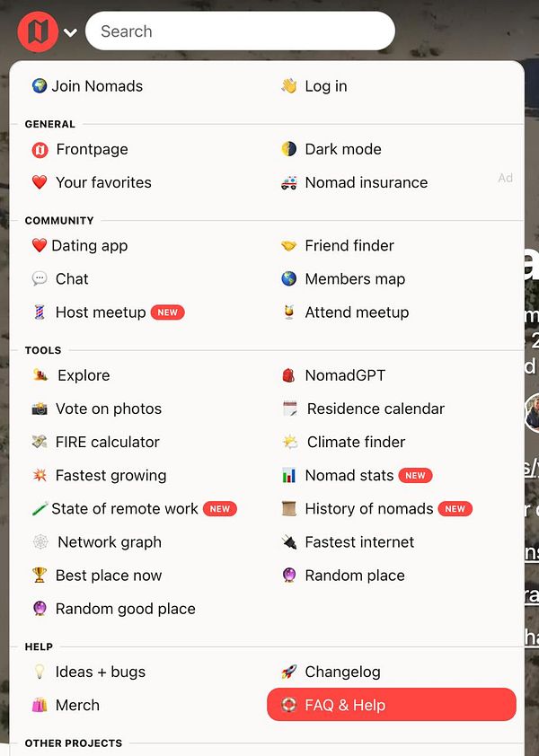The height and width of the screenshot is (756, 539).
Task: Open the Network graph tool
Action: [x=109, y=542]
